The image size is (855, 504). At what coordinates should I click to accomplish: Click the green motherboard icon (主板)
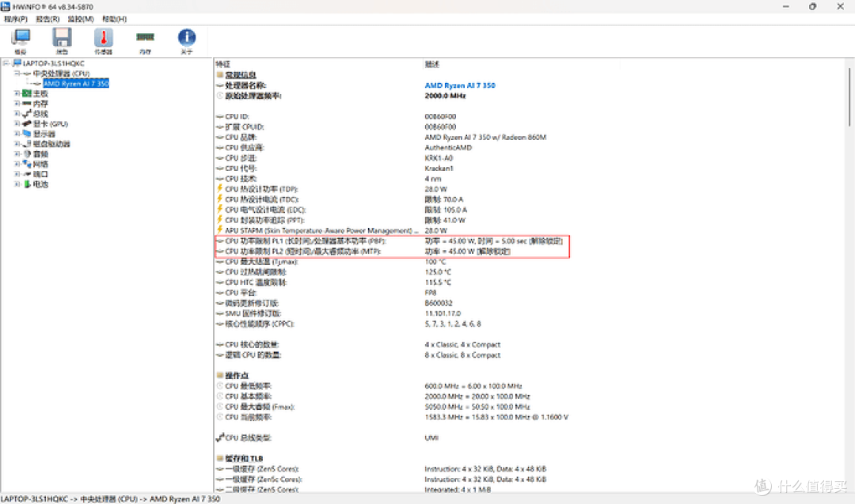27,93
